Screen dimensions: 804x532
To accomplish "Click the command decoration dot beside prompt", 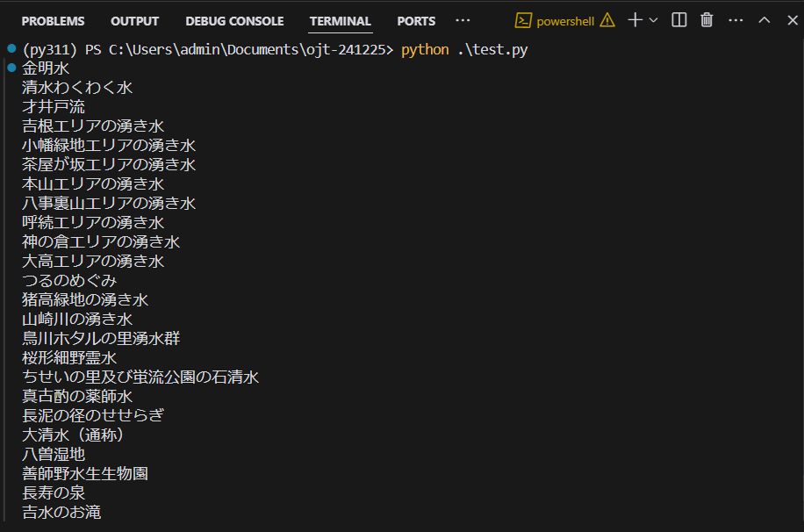I will tap(11, 48).
